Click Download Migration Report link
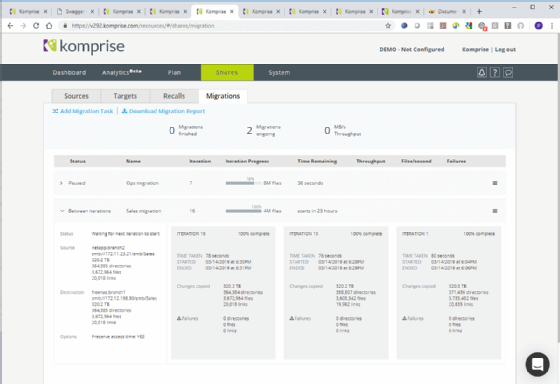The height and width of the screenshot is (384, 560). tap(163, 111)
